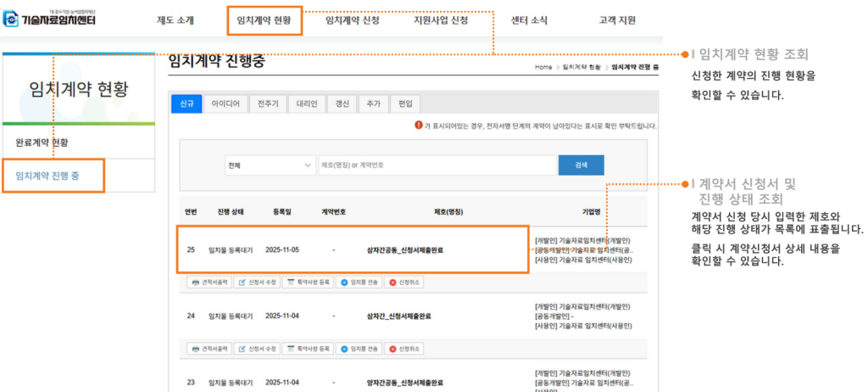868x392 pixels.
Task: Click 견적서출력 printer button for entry 25
Action: [209, 283]
